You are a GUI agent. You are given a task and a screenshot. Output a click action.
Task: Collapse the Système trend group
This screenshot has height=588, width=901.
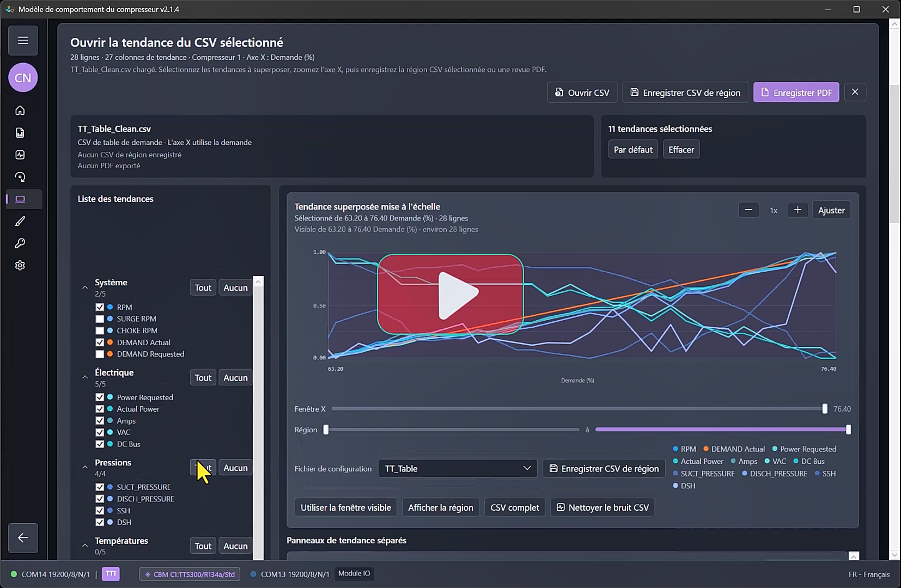point(85,287)
